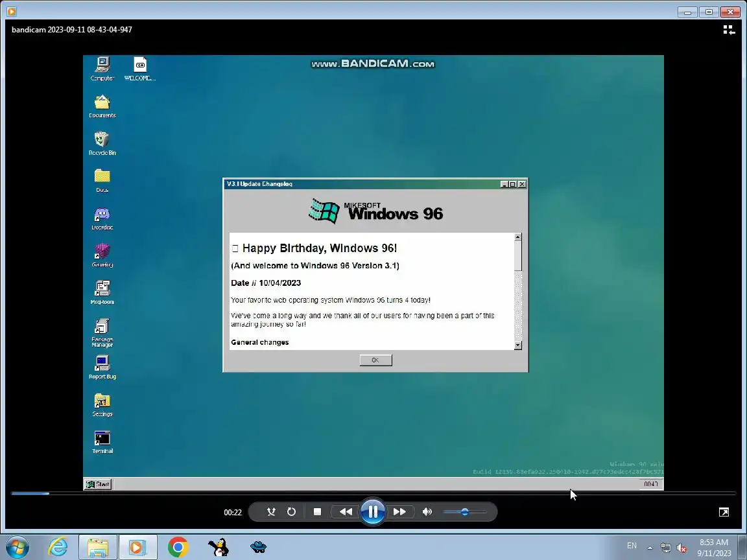Open Windows Explorer folder on taskbar
The height and width of the screenshot is (560, 747).
[x=98, y=547]
